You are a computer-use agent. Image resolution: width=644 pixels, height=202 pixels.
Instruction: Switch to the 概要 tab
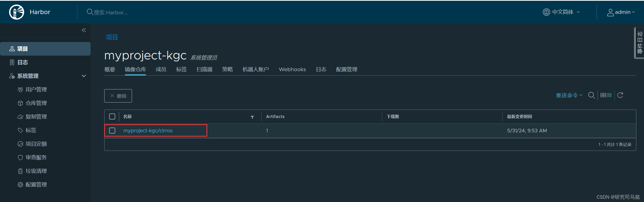[110, 69]
